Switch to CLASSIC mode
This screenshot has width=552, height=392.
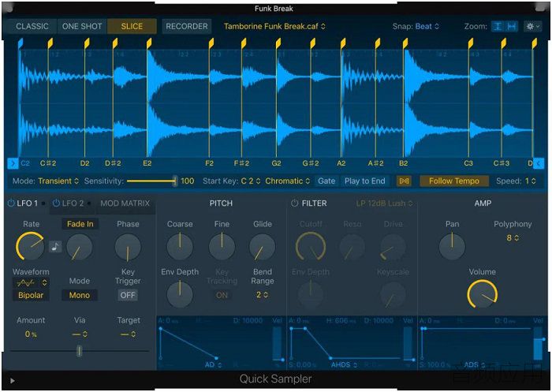32,26
